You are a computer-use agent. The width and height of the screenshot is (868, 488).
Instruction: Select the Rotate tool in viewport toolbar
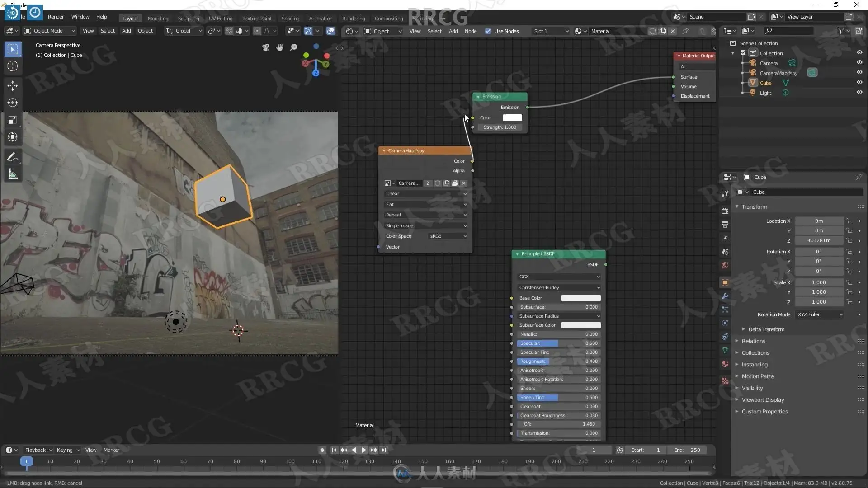tap(13, 103)
